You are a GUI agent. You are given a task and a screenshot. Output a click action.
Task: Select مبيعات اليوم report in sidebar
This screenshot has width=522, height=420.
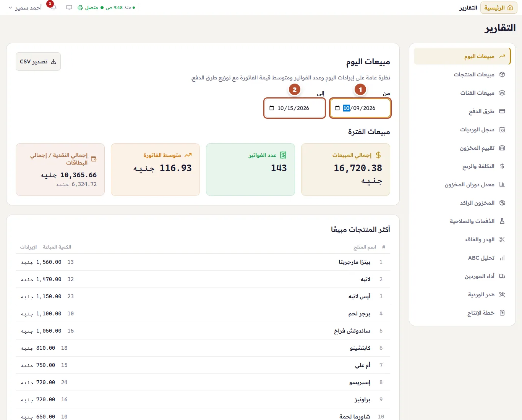click(462, 56)
